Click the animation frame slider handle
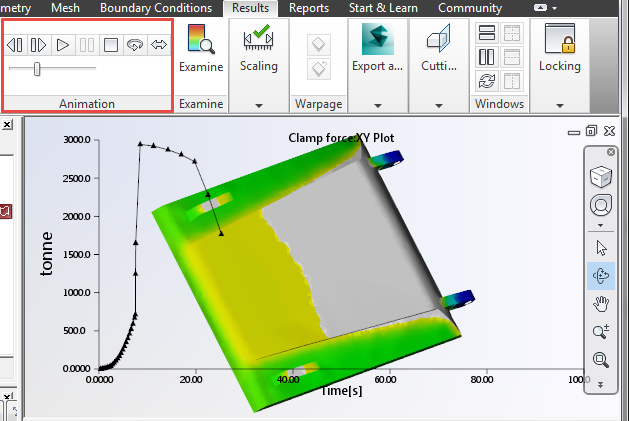The width and height of the screenshot is (629, 421). [37, 69]
